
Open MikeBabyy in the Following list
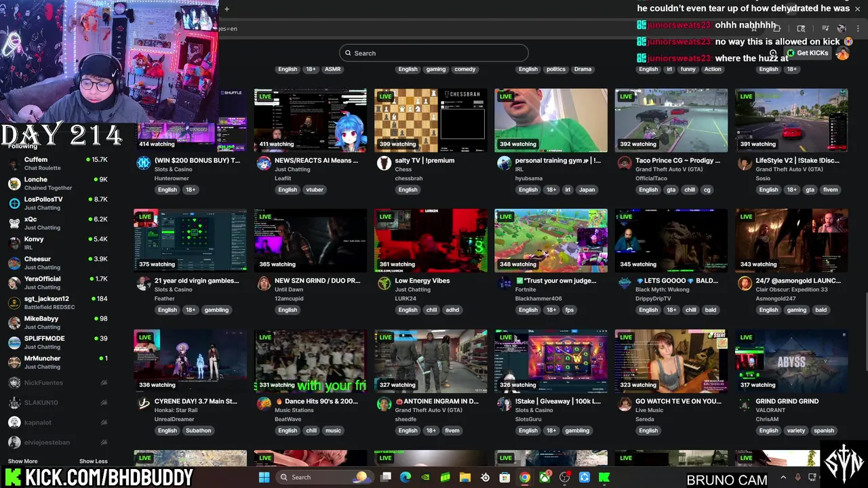[58, 323]
